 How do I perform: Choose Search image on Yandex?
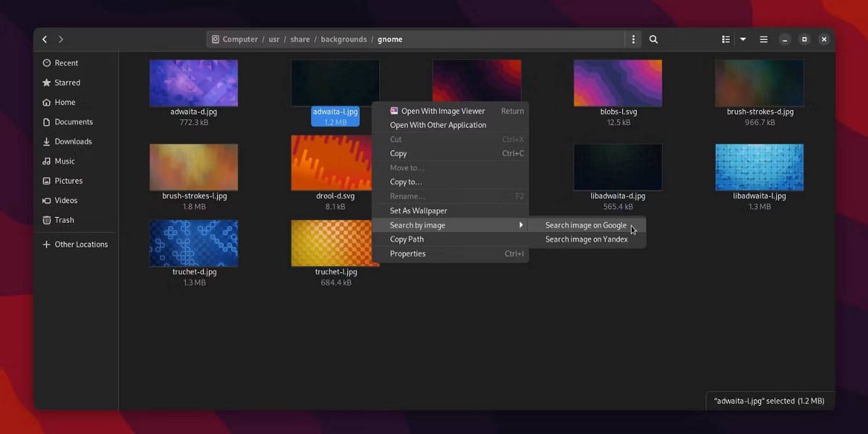(586, 239)
